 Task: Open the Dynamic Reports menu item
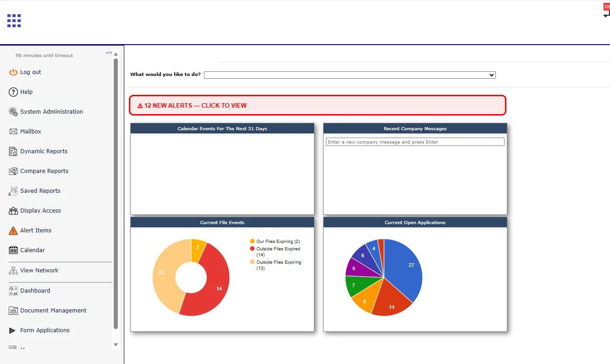click(x=44, y=151)
